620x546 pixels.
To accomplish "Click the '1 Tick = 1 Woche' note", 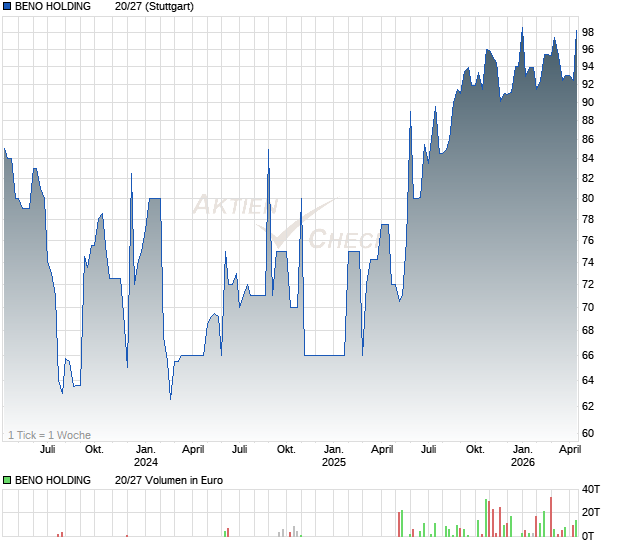I will tap(49, 435).
